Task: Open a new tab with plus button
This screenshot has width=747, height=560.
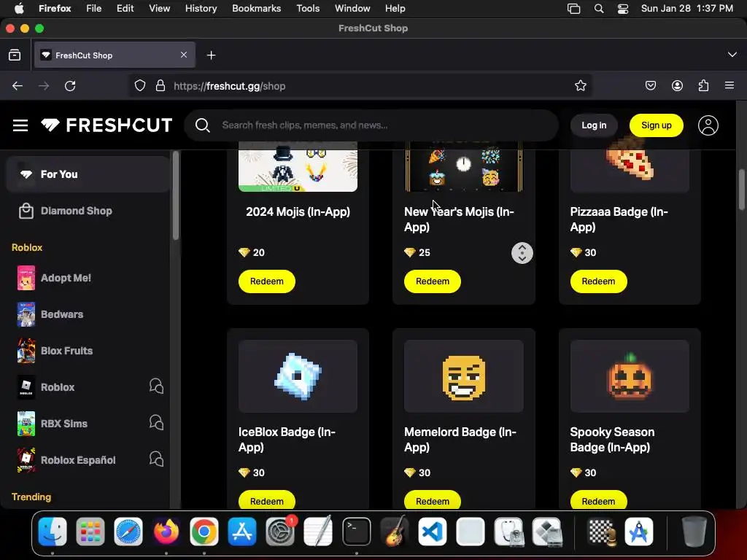Action: point(211,55)
